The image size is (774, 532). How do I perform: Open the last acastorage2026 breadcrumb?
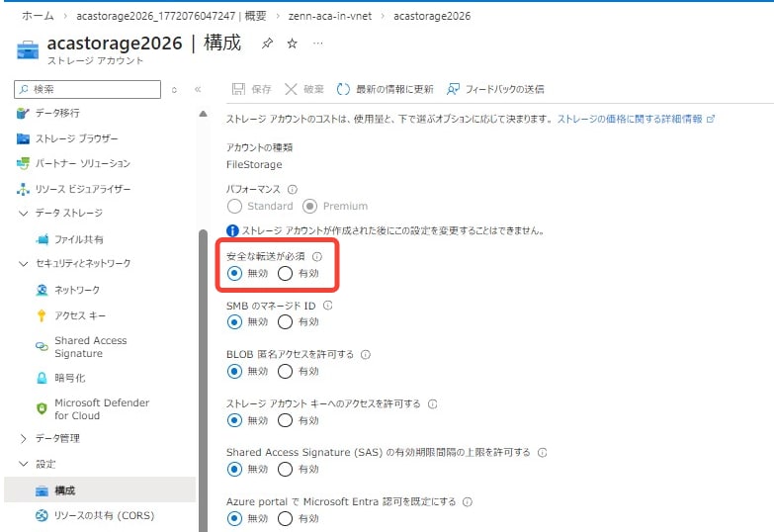point(432,16)
